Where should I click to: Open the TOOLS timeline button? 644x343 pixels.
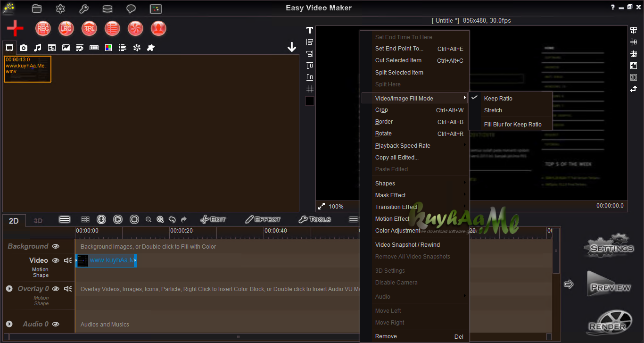click(314, 219)
